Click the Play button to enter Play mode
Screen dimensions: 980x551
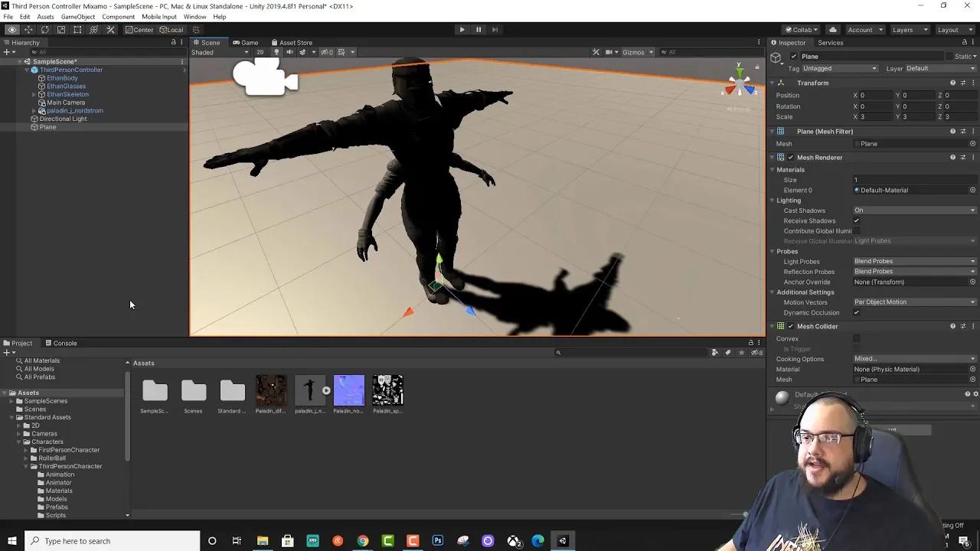click(x=462, y=29)
